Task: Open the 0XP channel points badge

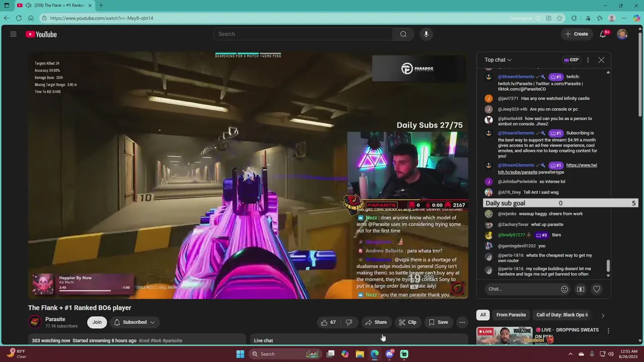Action: (x=572, y=60)
